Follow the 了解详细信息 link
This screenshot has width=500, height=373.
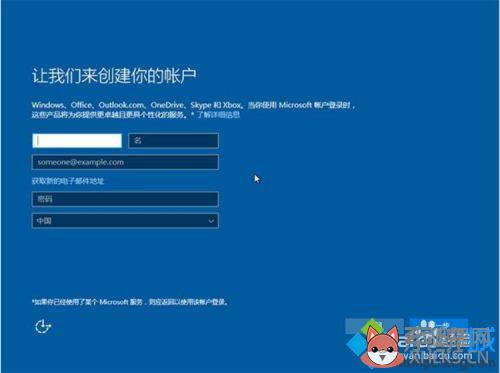tap(218, 115)
